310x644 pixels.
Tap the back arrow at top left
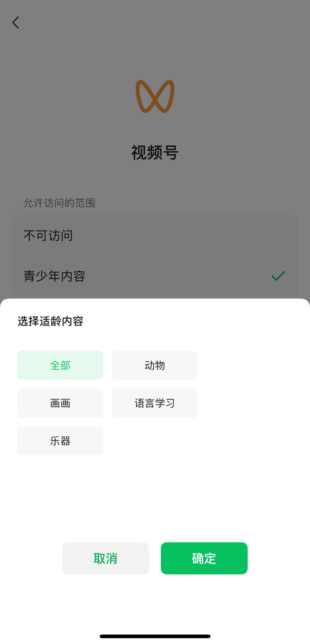16,22
